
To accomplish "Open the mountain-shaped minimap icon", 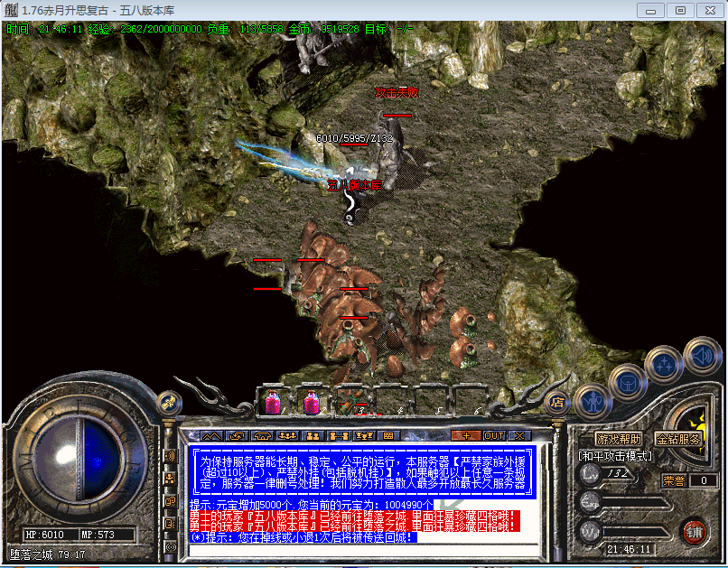I will (x=211, y=436).
